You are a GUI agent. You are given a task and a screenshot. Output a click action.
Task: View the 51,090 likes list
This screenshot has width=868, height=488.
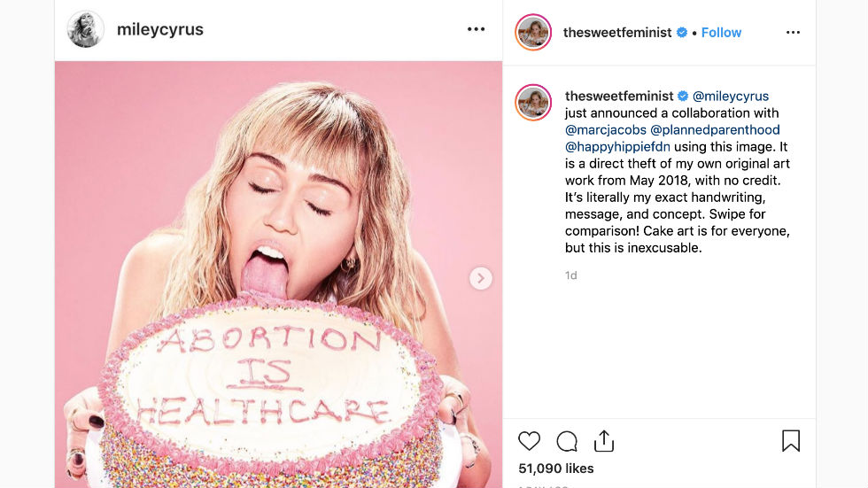click(x=556, y=468)
